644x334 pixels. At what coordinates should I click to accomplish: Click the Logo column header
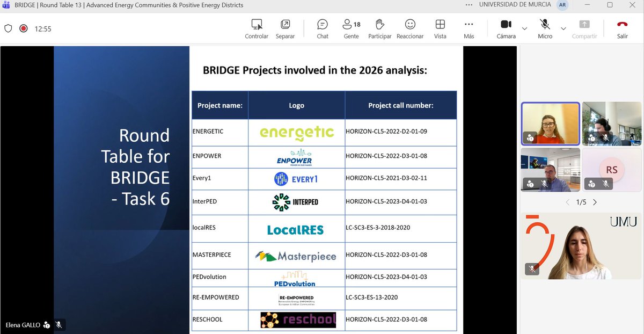[x=296, y=105]
